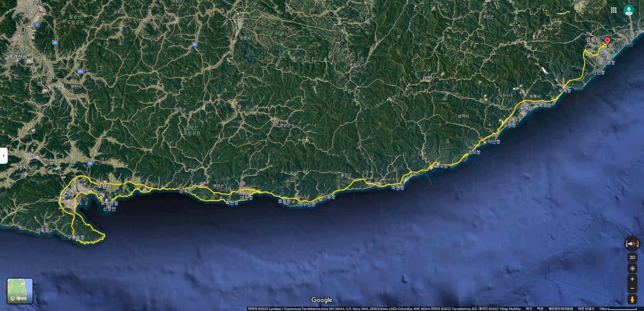Click the 강릉시 city label

point(592,40)
